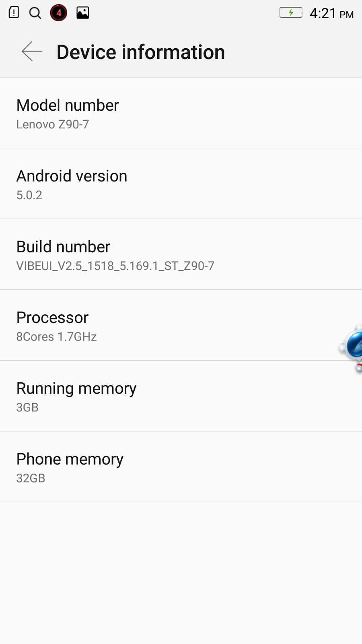The image size is (362, 644).
Task: Tap the picture notification icon in status bar
Action: [x=83, y=13]
